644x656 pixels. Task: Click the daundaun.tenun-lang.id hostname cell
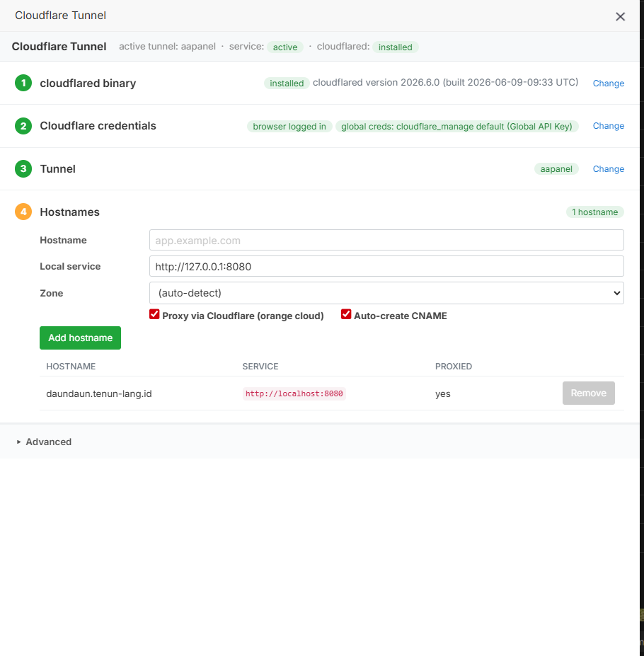[99, 393]
